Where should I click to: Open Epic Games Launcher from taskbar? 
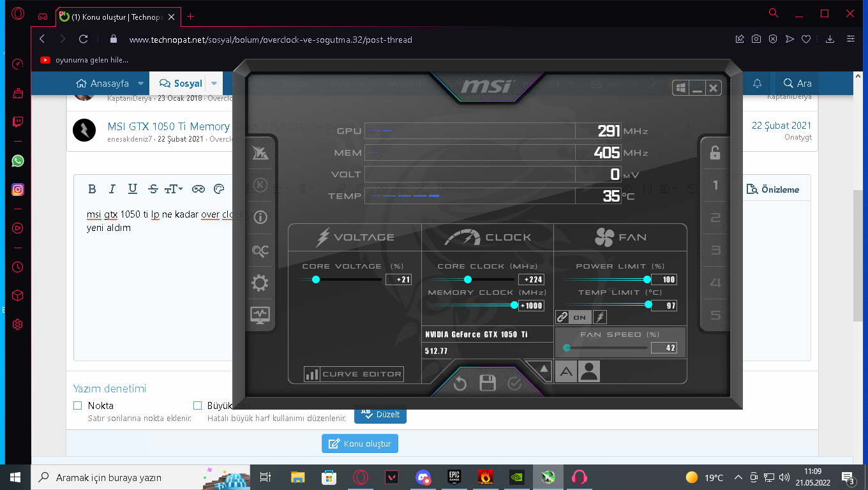[454, 477]
